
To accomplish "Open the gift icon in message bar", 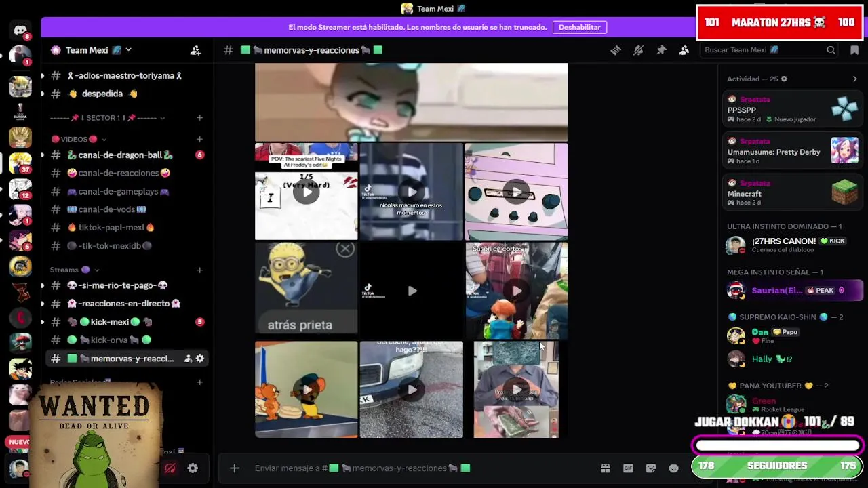I will click(x=606, y=468).
